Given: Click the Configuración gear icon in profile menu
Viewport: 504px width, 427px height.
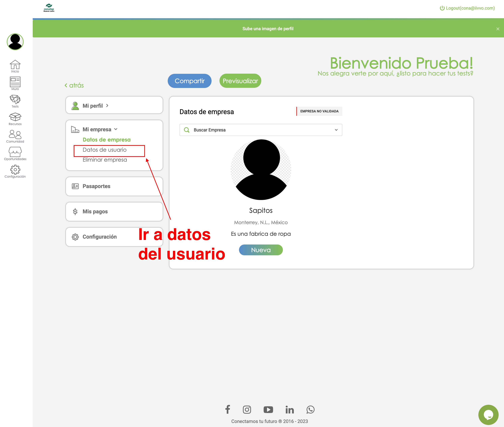Looking at the screenshot, I should pyautogui.click(x=75, y=237).
